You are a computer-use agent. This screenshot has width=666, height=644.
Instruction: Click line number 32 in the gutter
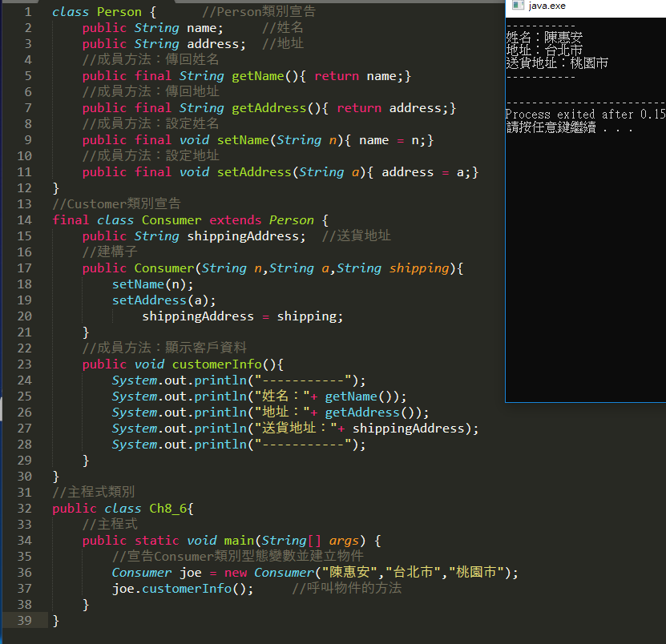(x=25, y=509)
